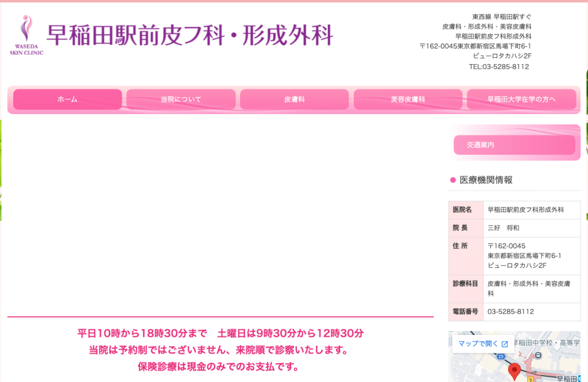This screenshot has width=588, height=382.
Task: Select the 美容皮膚科 menu item
Action: point(408,99)
